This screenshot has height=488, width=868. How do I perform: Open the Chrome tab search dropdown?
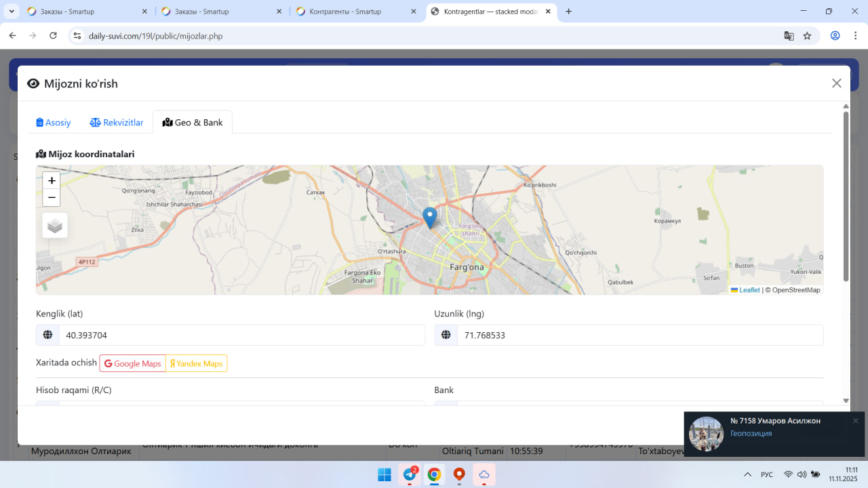(x=12, y=12)
